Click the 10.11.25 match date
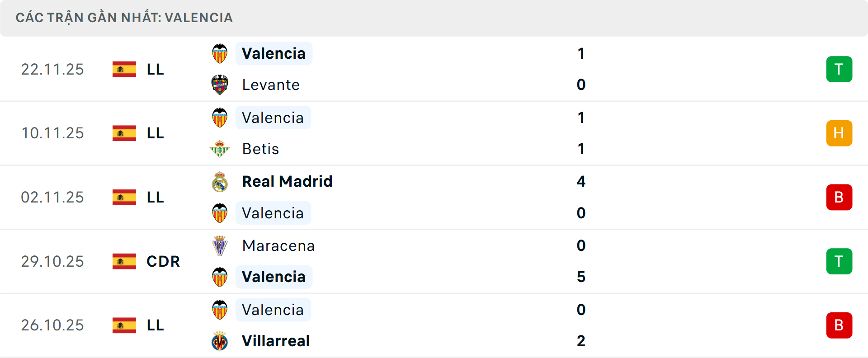Image resolution: width=868 pixels, height=358 pixels. point(52,133)
